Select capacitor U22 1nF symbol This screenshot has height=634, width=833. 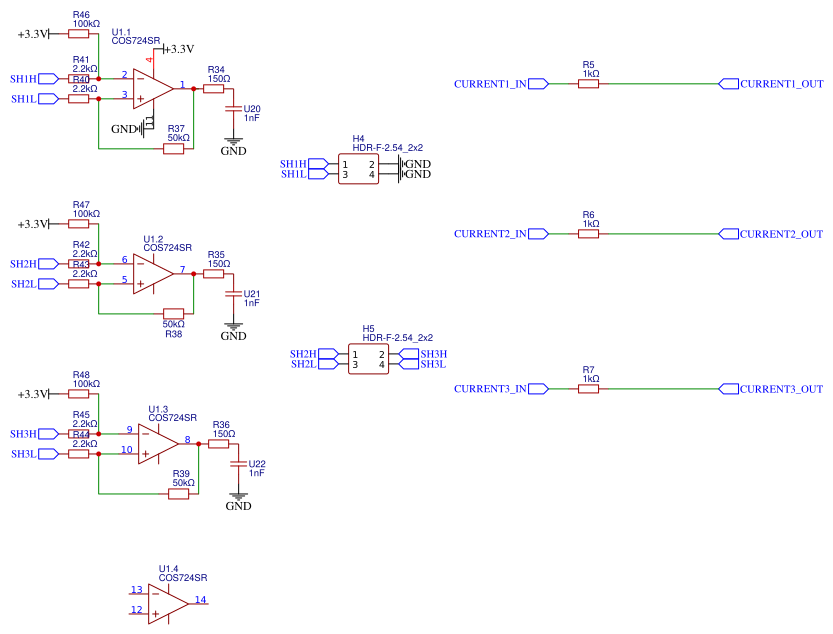[238, 464]
